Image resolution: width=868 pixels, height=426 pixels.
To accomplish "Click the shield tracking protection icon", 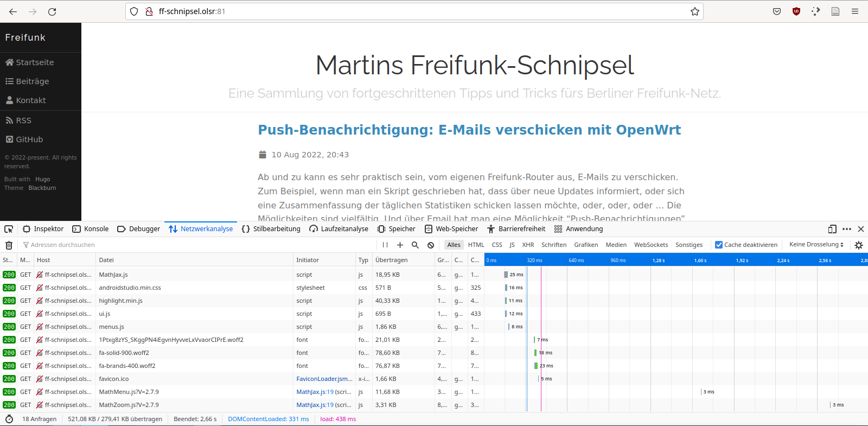I will click(134, 11).
